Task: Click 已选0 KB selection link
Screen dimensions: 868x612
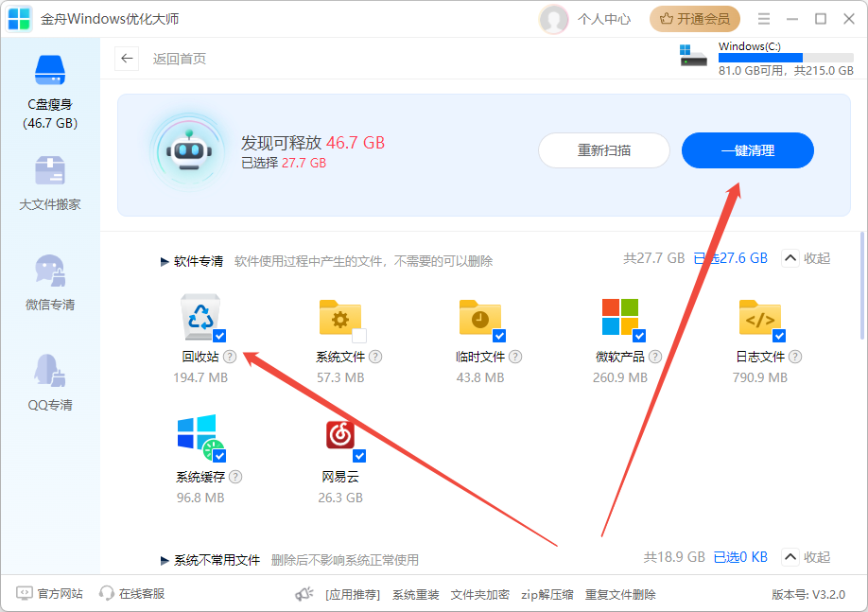Action: pyautogui.click(x=740, y=556)
